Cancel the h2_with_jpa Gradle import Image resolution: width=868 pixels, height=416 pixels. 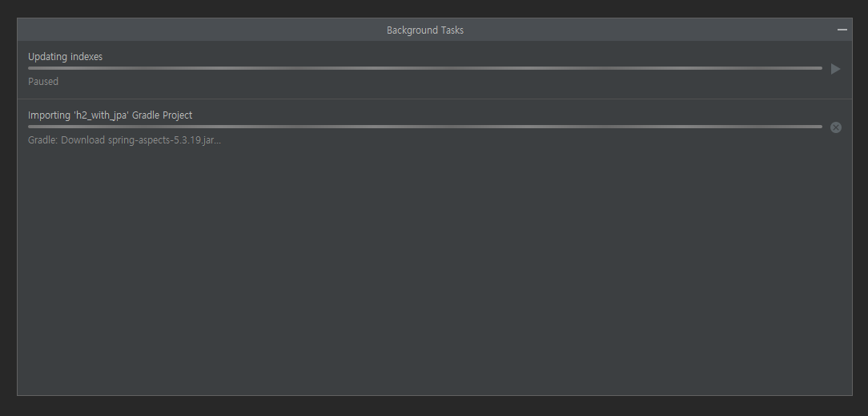836,127
